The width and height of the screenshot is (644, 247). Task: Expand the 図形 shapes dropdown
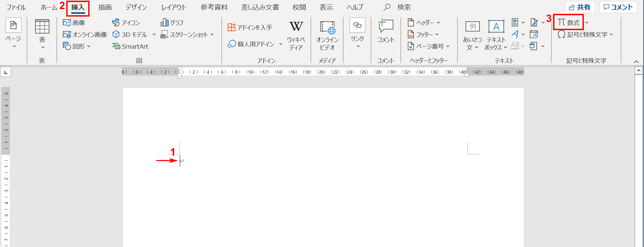pos(77,46)
